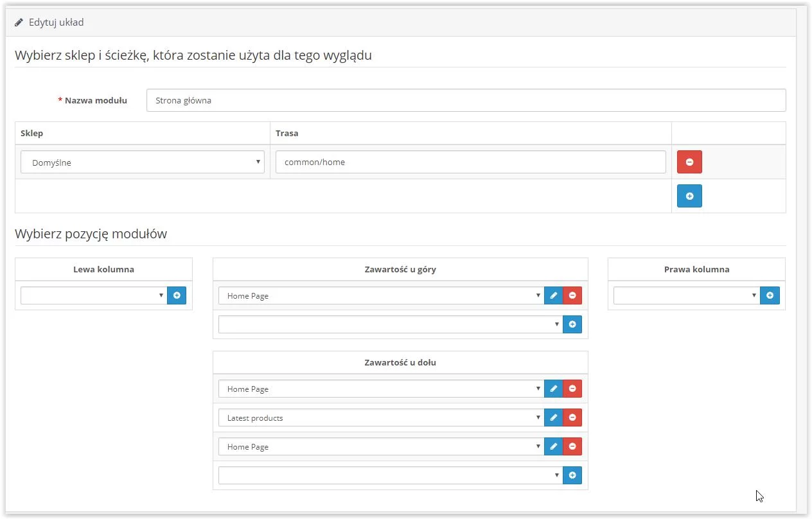812x519 pixels.
Task: Add module to Lewa kolumna
Action: [177, 295]
